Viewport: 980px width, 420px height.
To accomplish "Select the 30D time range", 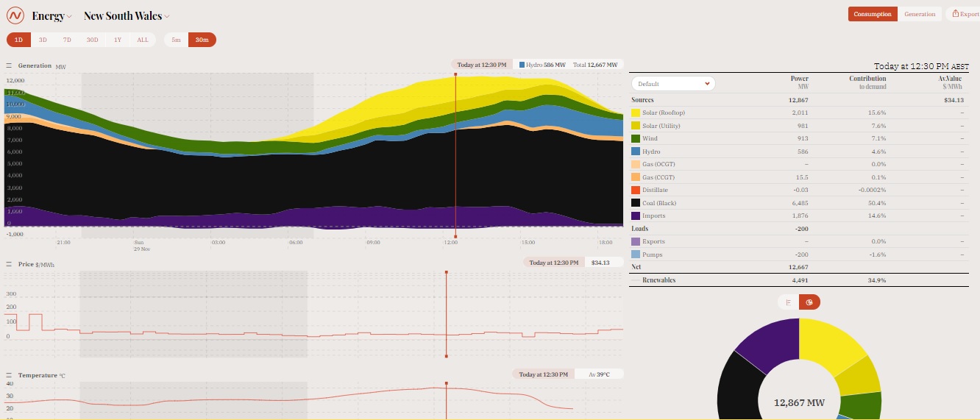I will coord(92,40).
